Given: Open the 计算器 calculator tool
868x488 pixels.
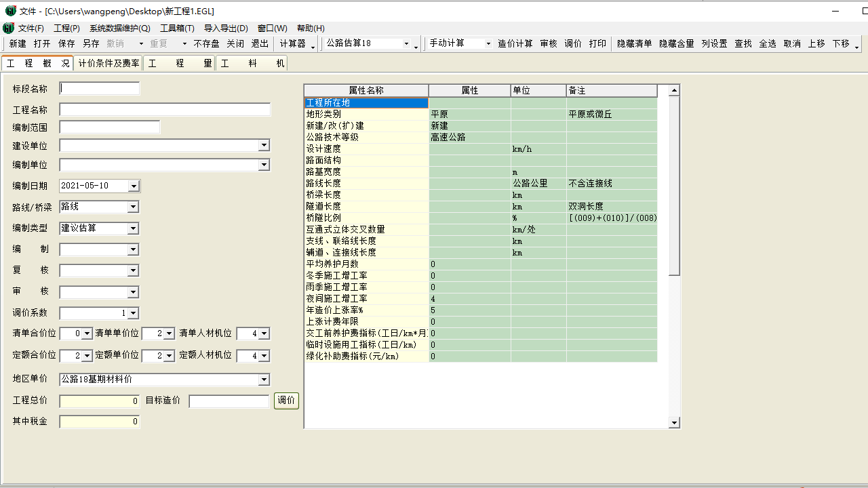Looking at the screenshot, I should coord(292,42).
